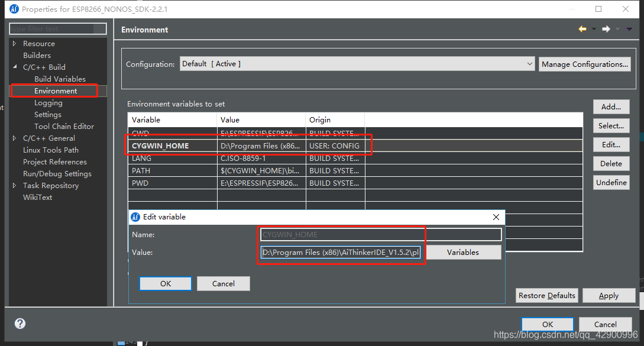Click the Add... button

(x=611, y=107)
